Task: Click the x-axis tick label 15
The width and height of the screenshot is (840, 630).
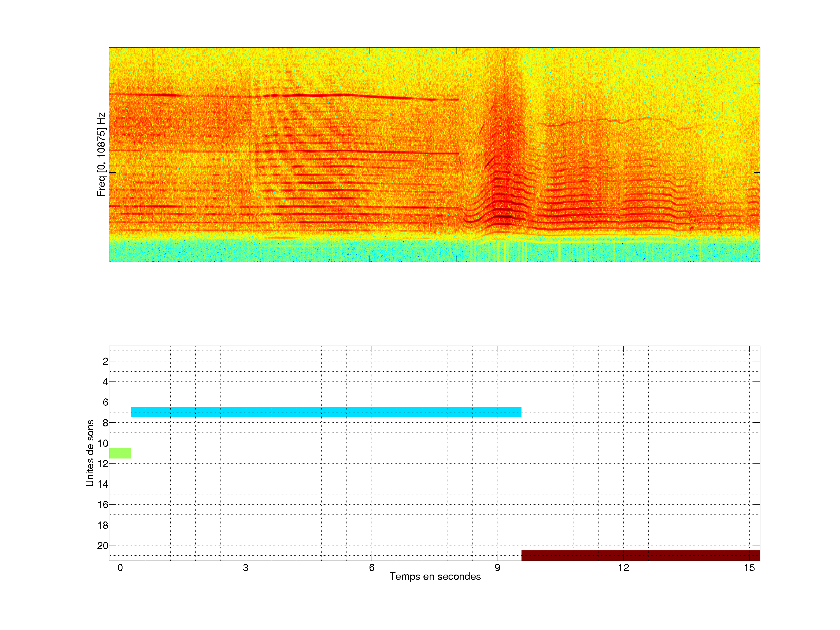Action: click(x=749, y=568)
